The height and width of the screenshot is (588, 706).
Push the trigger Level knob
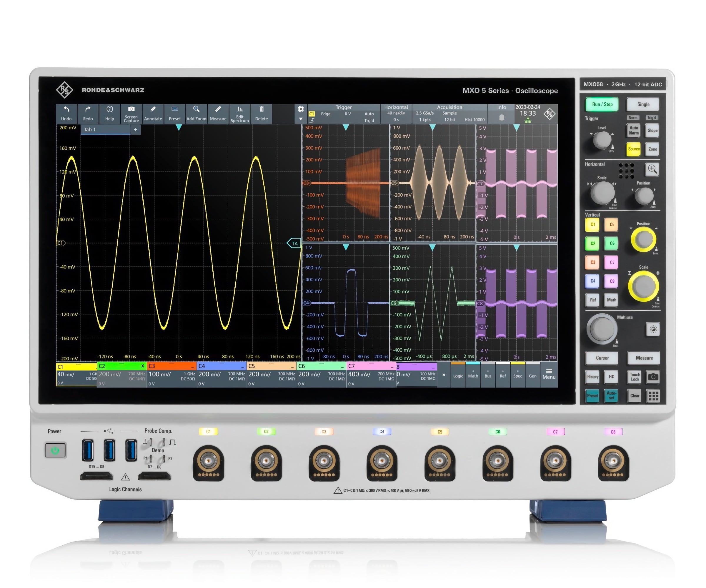[x=602, y=141]
